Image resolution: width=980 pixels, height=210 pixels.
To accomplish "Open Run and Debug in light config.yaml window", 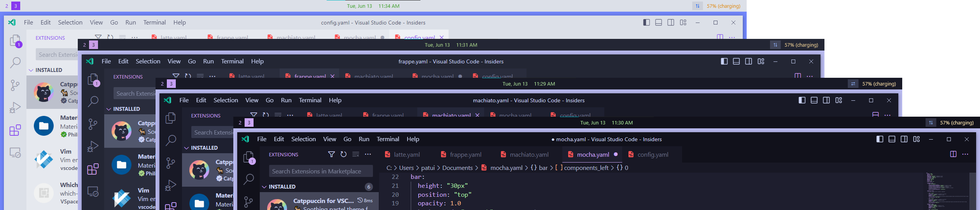I will [x=15, y=107].
